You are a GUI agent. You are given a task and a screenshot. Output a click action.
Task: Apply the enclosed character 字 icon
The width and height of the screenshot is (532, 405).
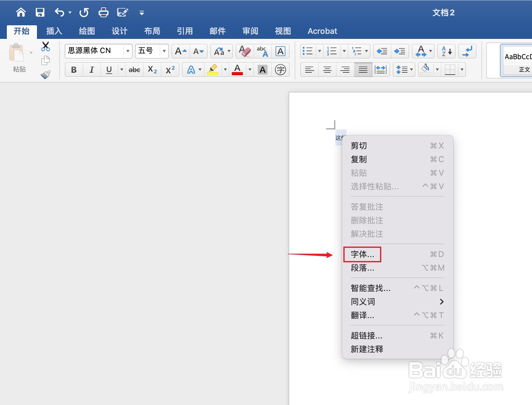pyautogui.click(x=280, y=70)
